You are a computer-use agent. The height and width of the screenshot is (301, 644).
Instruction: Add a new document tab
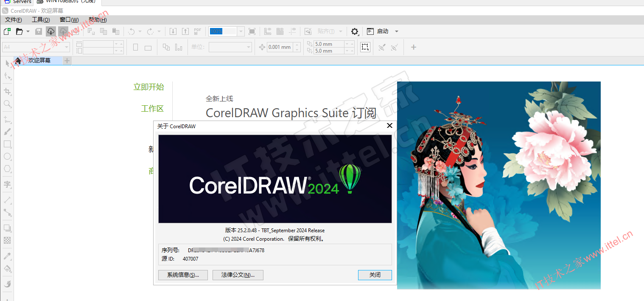(67, 61)
